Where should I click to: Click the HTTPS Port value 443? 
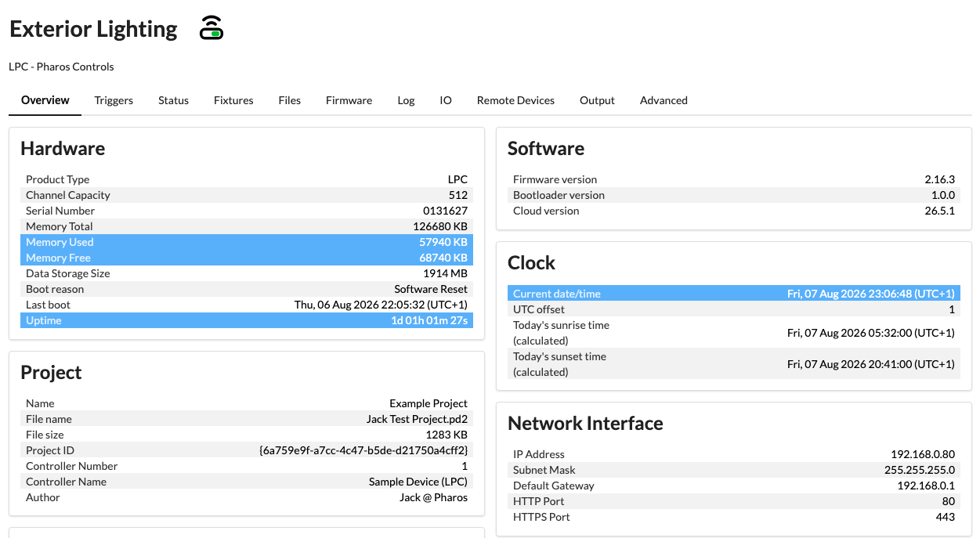coord(946,517)
